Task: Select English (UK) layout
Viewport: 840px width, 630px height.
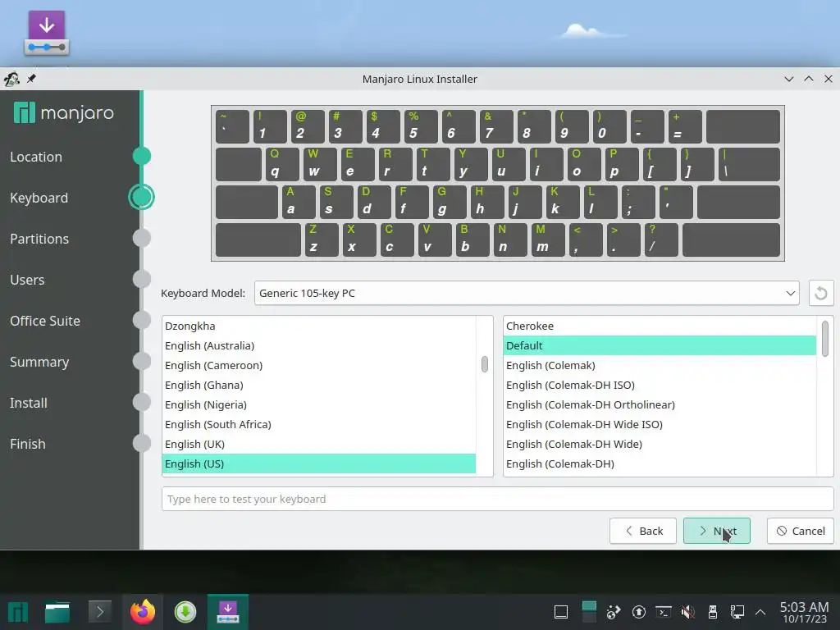Action: 319,444
